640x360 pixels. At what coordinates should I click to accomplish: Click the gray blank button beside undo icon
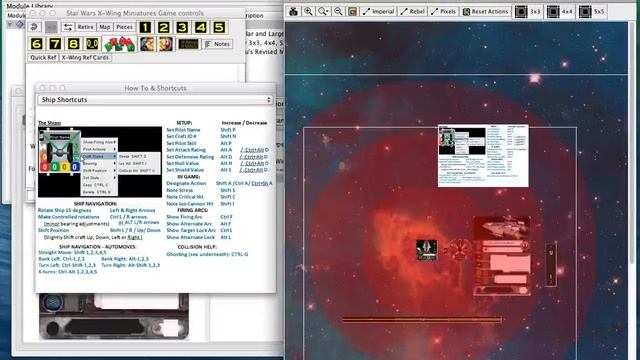tap(51, 27)
